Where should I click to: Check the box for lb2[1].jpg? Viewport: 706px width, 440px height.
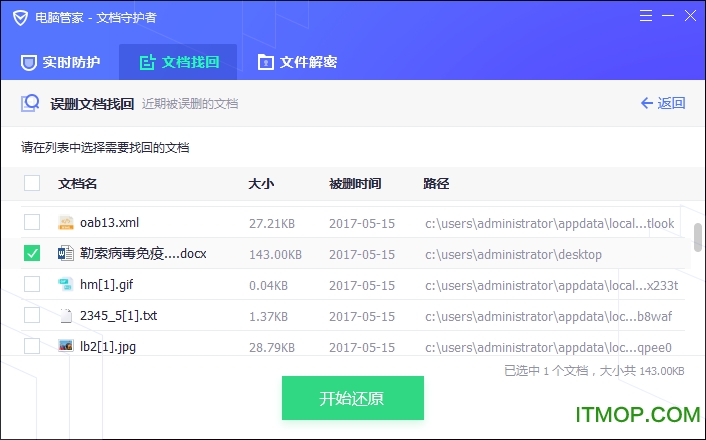32,346
